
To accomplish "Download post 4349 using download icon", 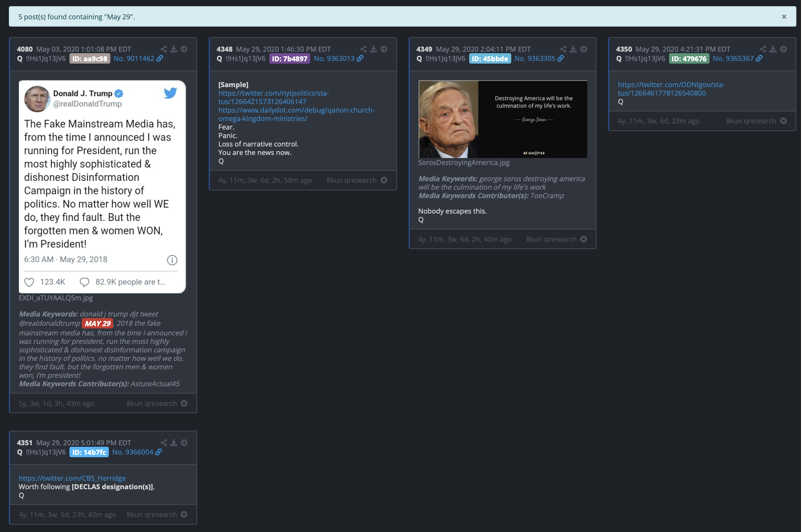I will pos(573,49).
